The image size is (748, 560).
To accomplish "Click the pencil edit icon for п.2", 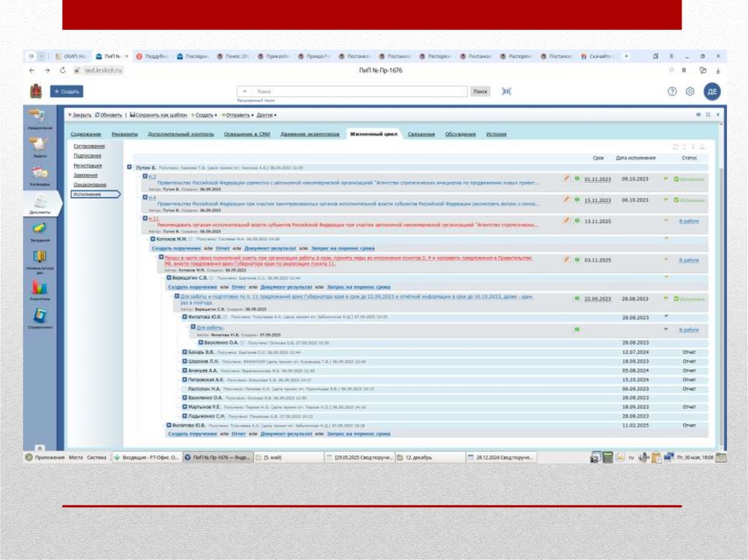I will coord(565,178).
